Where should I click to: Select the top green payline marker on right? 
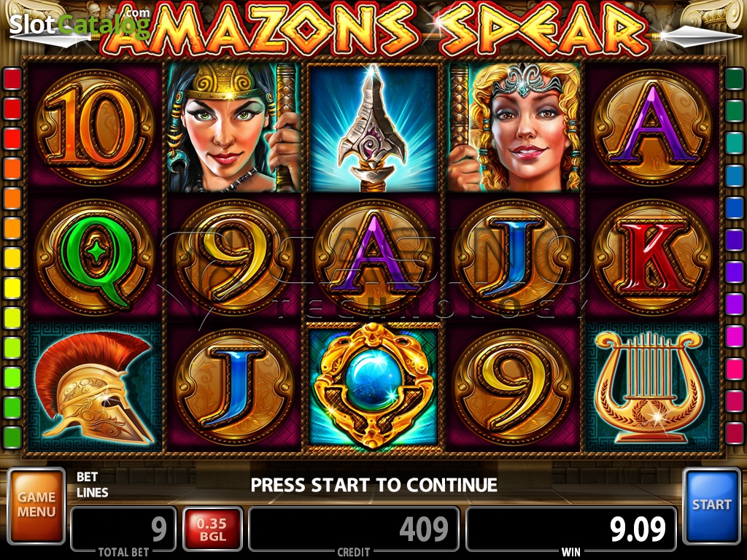(x=734, y=78)
